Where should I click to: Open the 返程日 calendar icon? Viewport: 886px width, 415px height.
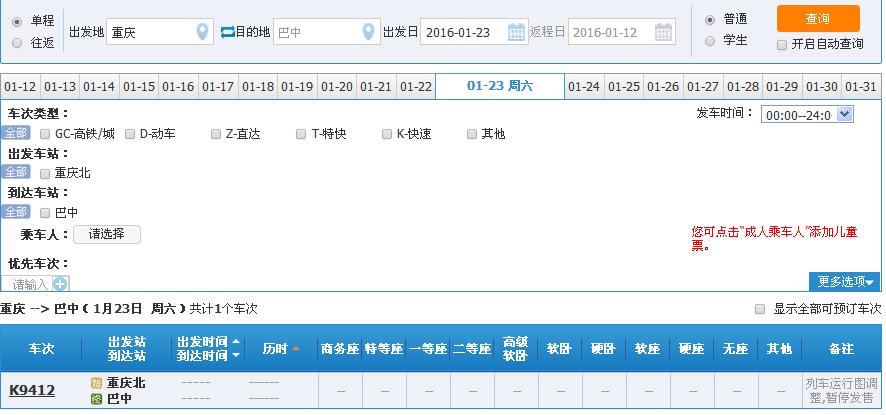[x=664, y=32]
